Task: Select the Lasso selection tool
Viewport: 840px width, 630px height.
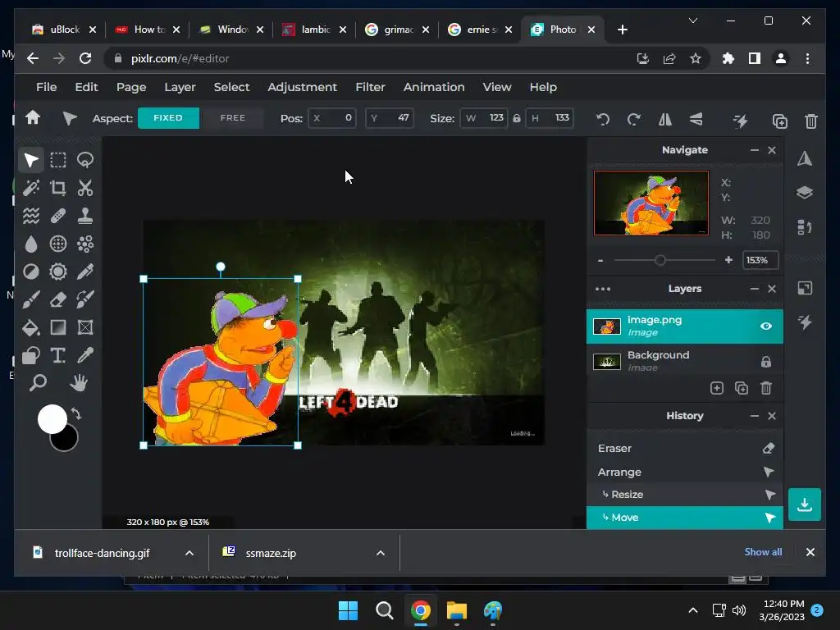Action: [x=85, y=160]
